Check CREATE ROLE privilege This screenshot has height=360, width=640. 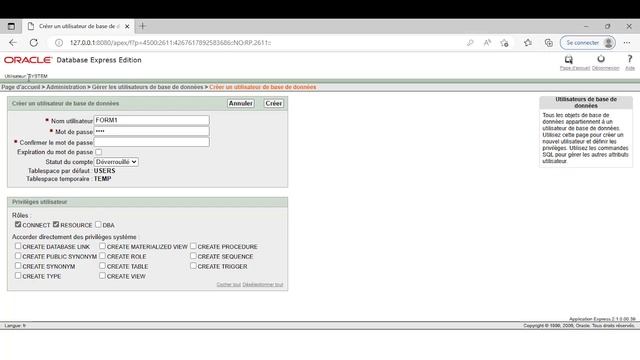tap(102, 256)
